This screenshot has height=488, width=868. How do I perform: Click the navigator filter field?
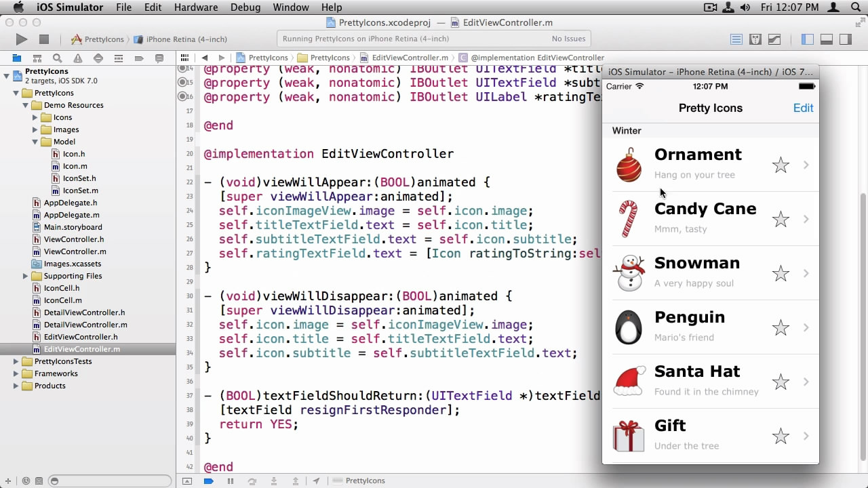pyautogui.click(x=111, y=481)
